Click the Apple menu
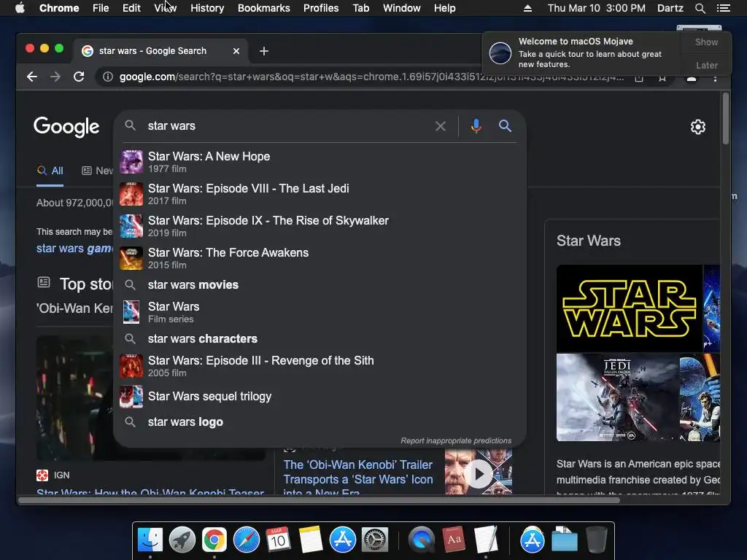Viewport: 747px width, 560px height. point(20,8)
